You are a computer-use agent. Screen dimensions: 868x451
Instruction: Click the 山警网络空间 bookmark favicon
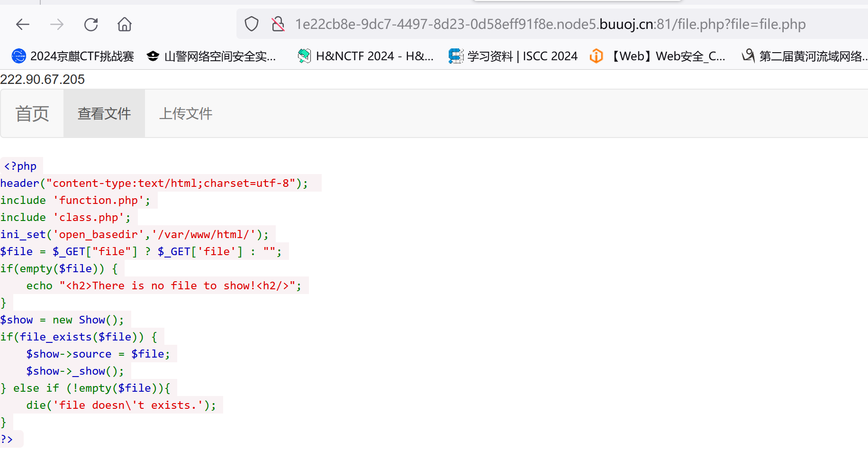point(153,56)
